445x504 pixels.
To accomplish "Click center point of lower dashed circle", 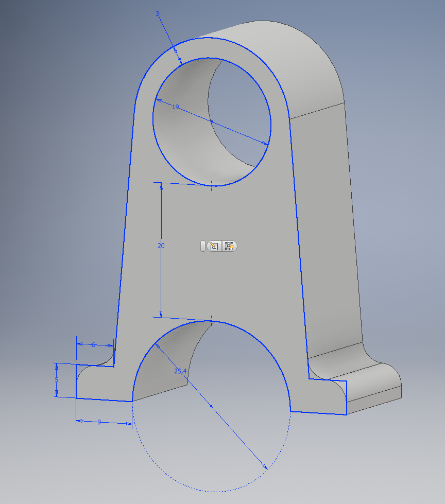I will 211,406.
